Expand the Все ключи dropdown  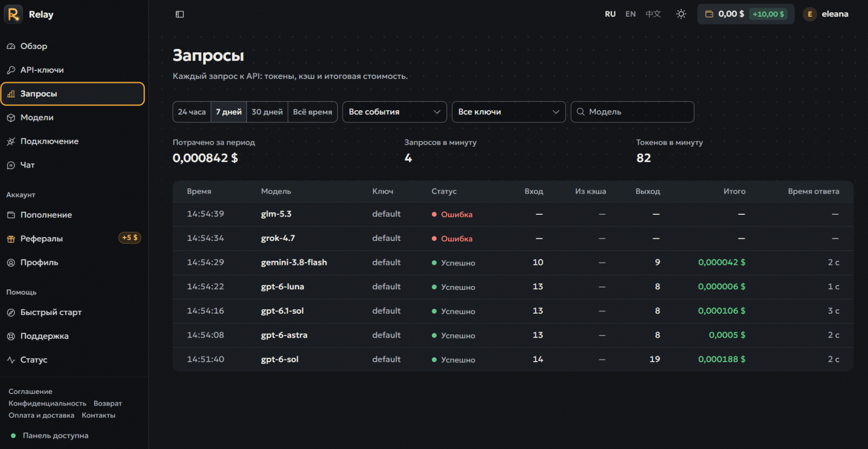509,112
